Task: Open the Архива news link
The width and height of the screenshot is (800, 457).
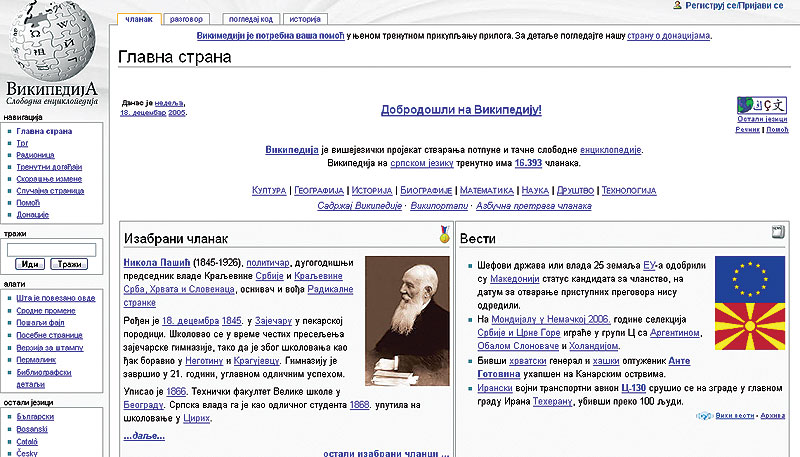Action: [773, 416]
